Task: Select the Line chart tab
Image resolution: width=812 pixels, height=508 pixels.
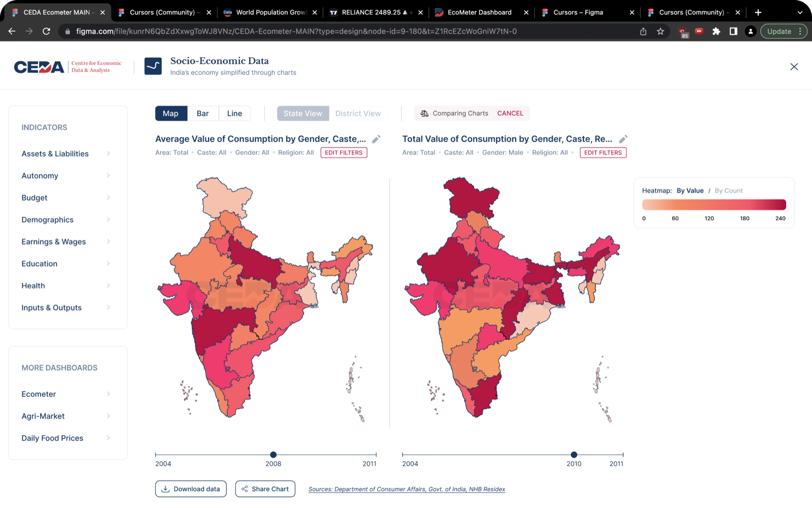Action: point(234,113)
